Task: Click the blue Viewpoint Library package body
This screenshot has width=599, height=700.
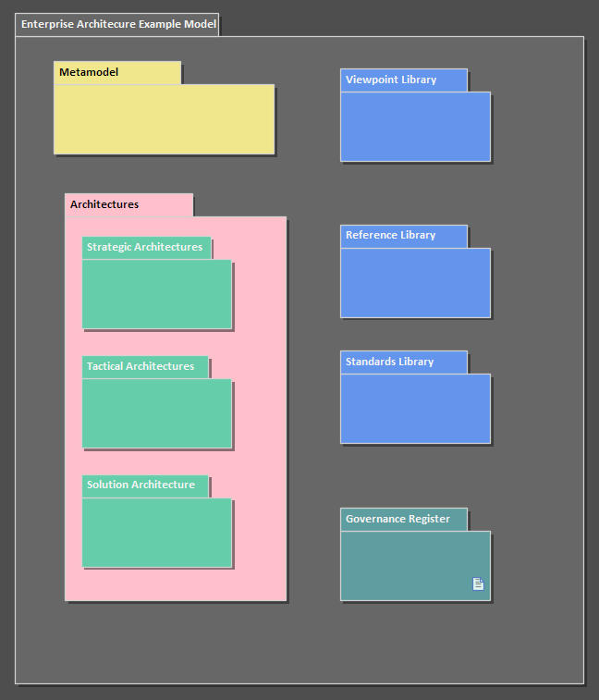Action: 415,127
